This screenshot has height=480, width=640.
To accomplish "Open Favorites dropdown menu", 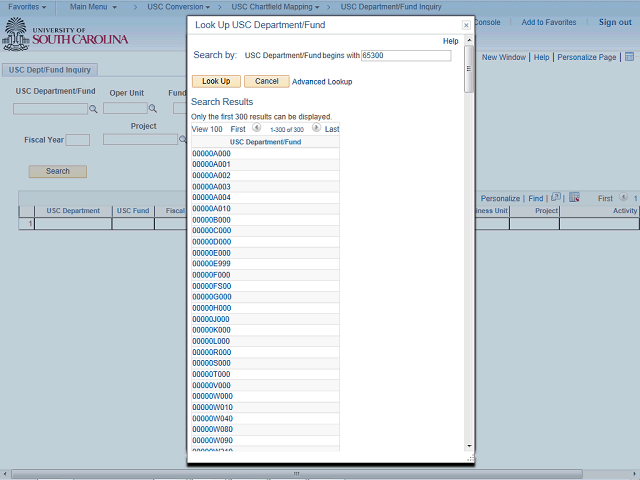I will (x=27, y=7).
